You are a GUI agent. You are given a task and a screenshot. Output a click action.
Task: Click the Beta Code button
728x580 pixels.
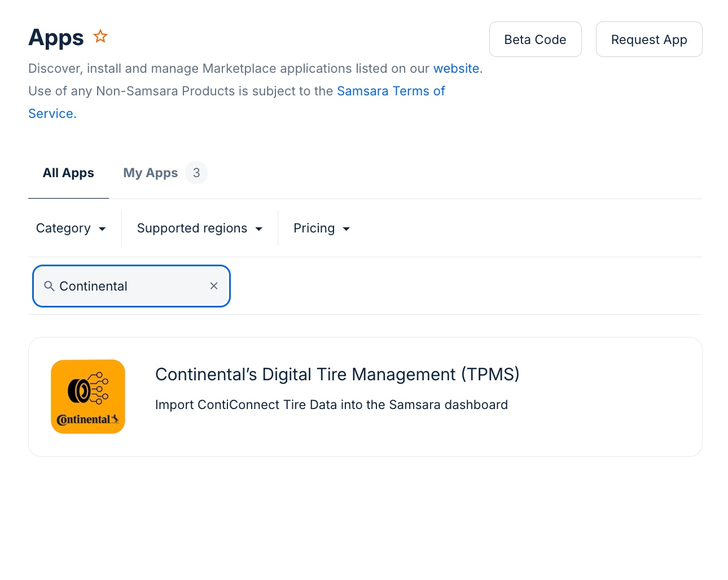[536, 39]
